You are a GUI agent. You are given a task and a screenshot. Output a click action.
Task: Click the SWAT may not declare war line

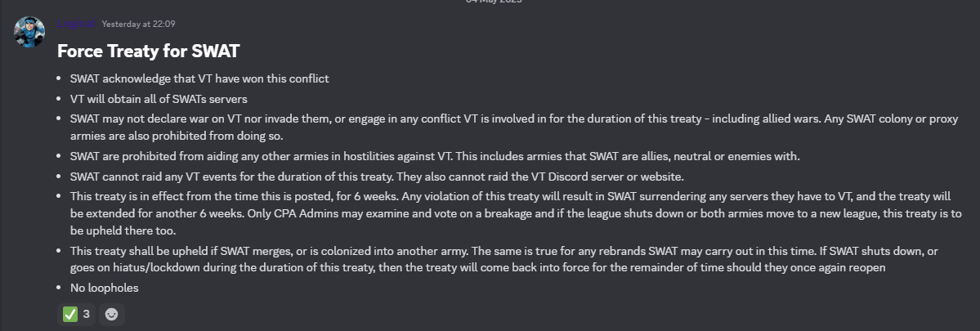[x=514, y=127]
